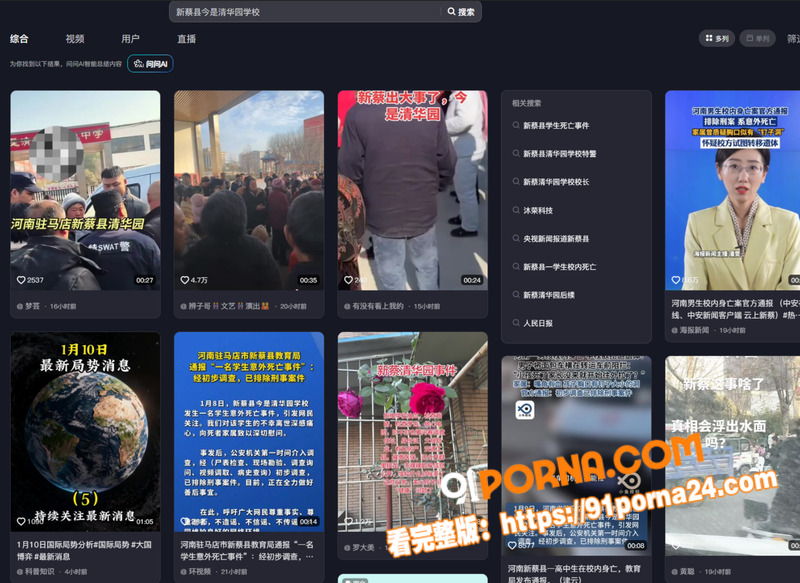Open author 有没有看上我的 profile
Image resolution: width=800 pixels, height=583 pixels.
[374, 307]
